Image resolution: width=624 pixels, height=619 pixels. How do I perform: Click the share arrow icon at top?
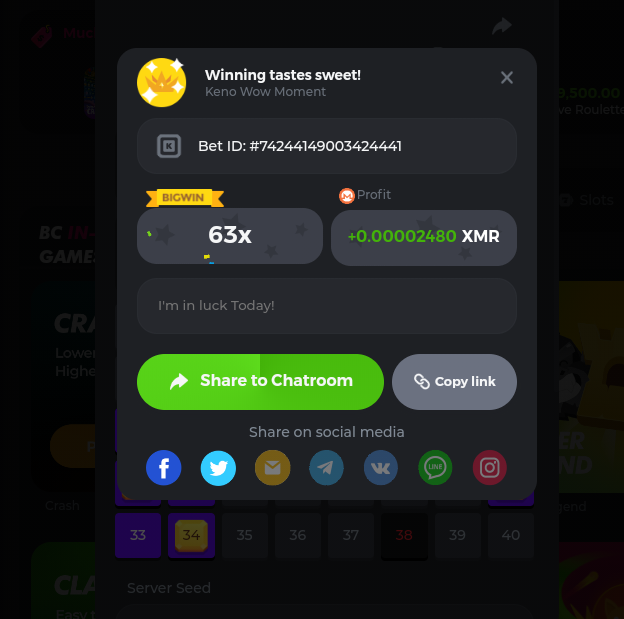click(x=501, y=26)
